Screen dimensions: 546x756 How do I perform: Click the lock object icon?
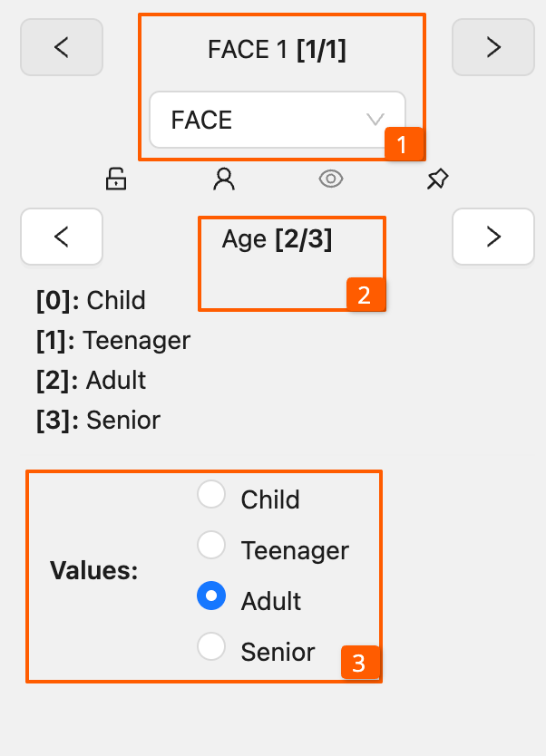pos(116,179)
